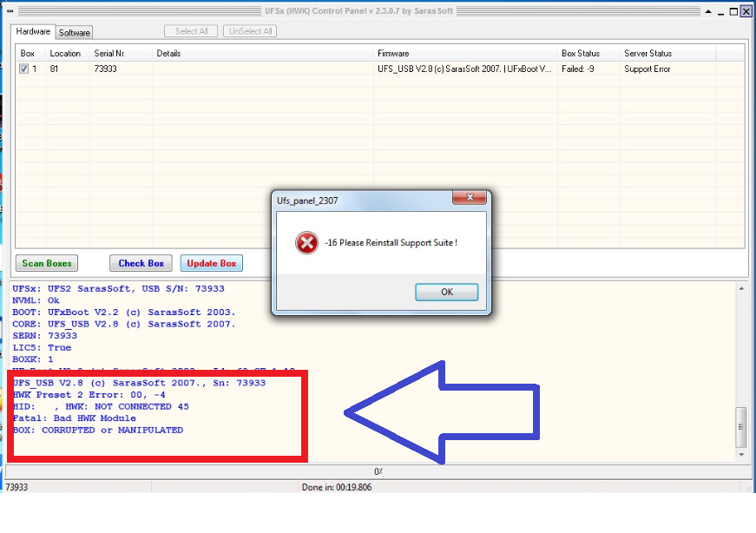Click the 'Please Reinstall Support Suite' message
Screen dimensions: 756x533
(x=391, y=242)
